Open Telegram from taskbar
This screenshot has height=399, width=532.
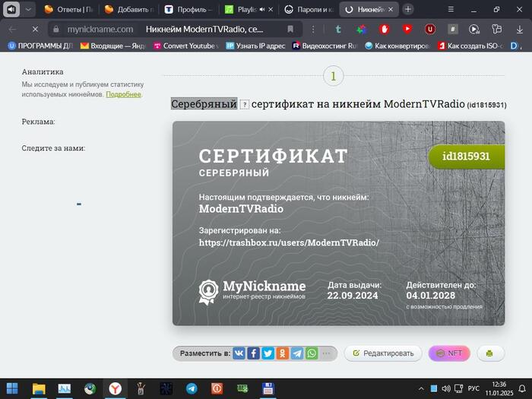coord(192,389)
